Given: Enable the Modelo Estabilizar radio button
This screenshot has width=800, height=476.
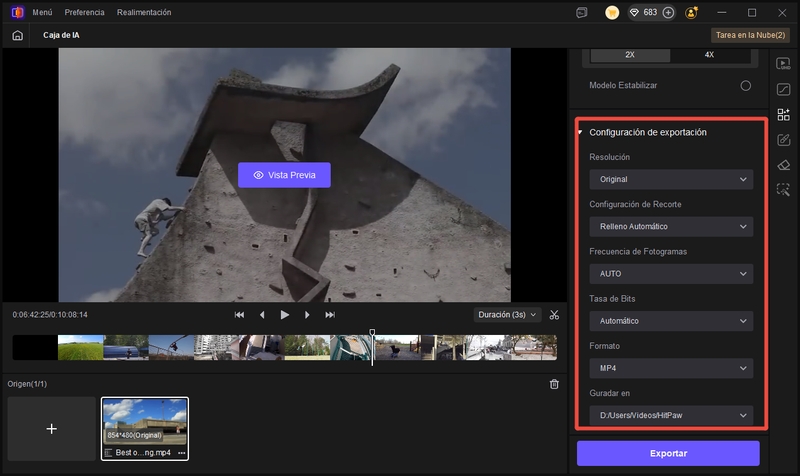Looking at the screenshot, I should point(745,86).
